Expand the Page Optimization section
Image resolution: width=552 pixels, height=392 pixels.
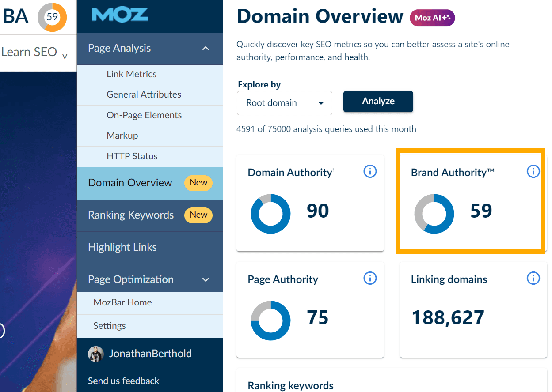click(206, 279)
